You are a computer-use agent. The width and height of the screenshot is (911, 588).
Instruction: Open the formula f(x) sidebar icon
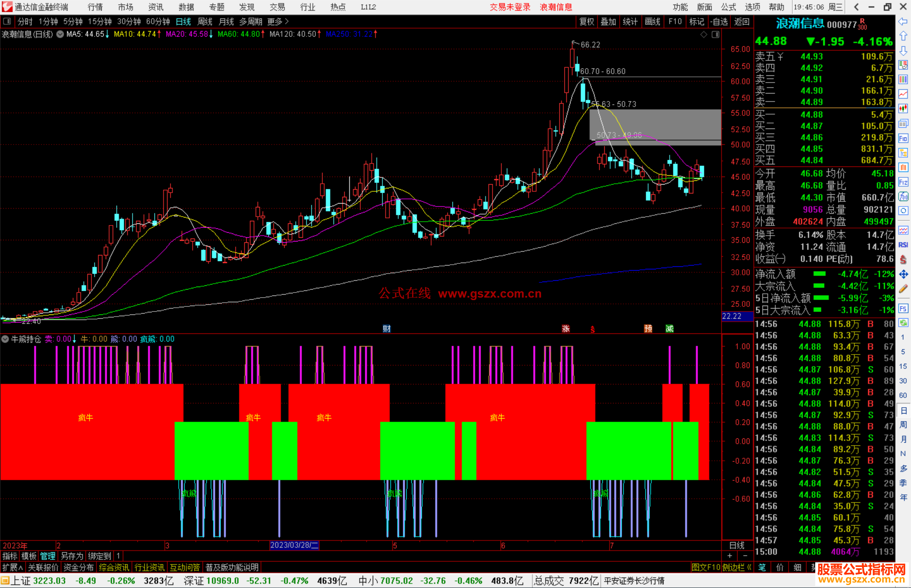(903, 196)
